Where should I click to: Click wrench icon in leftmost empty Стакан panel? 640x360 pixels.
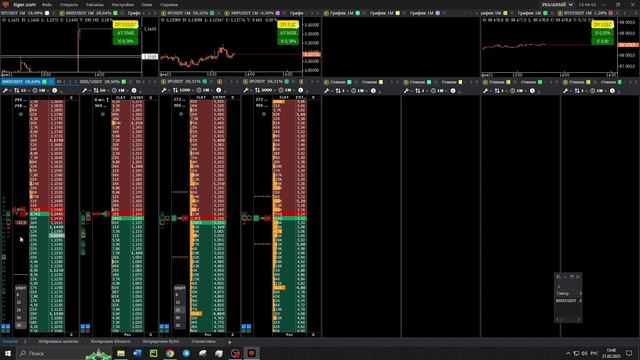coord(327,91)
